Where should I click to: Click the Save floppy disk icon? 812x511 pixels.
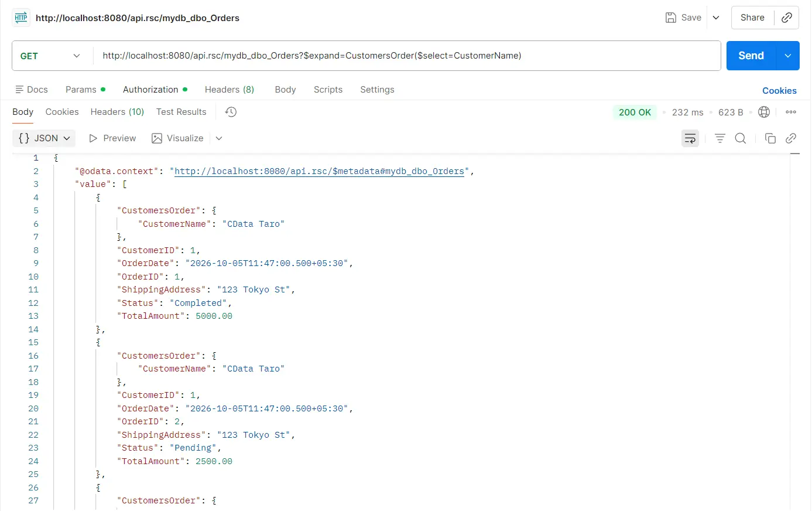[671, 18]
